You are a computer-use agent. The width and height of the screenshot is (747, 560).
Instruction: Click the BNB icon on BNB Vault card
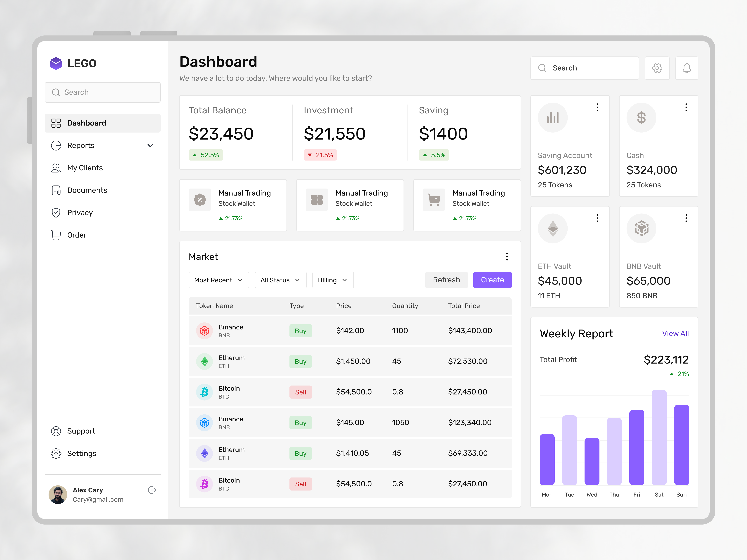(641, 228)
